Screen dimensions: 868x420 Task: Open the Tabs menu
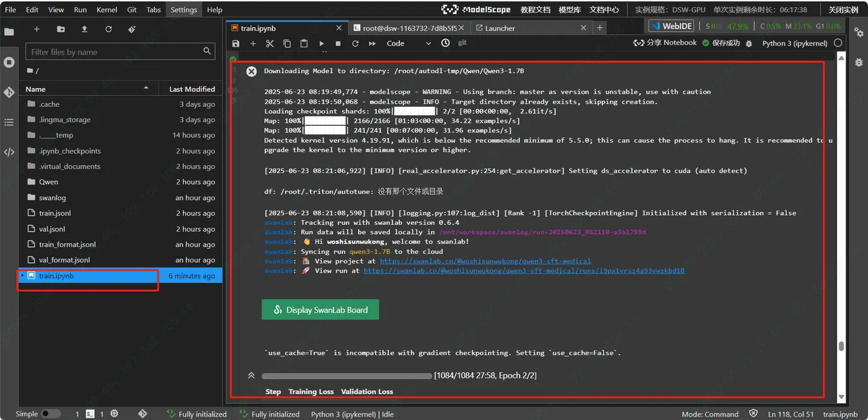click(x=154, y=10)
